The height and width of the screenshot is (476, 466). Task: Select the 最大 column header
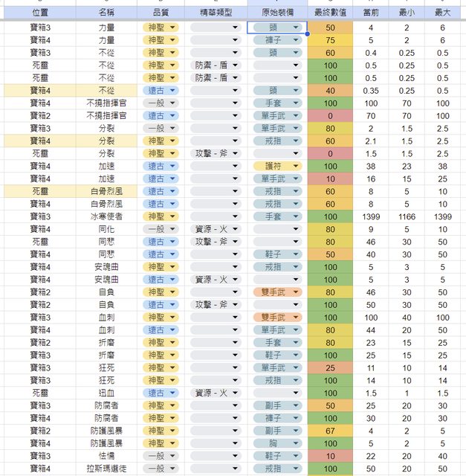click(443, 13)
